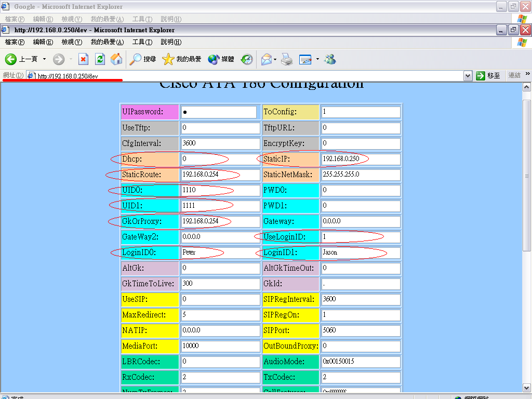The width and height of the screenshot is (532, 399).
Task: Click the MediaPort field showing 10000
Action: 220,345
